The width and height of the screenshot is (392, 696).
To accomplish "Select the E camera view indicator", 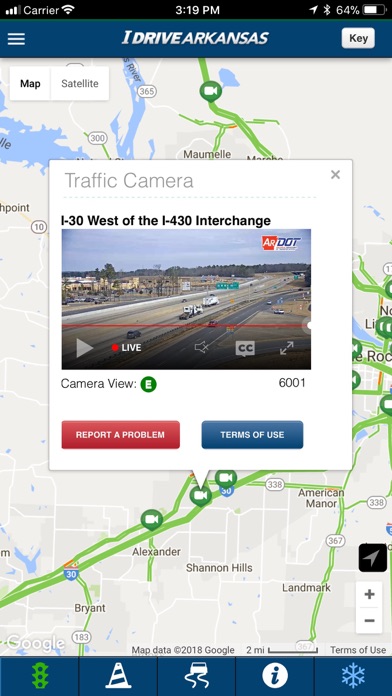I will coord(149,384).
